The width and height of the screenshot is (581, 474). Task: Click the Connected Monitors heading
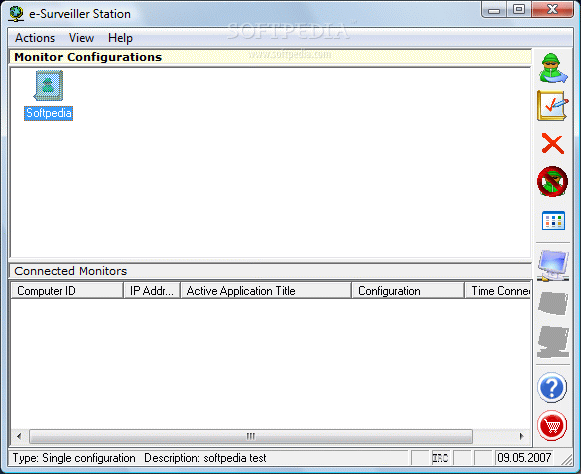coord(70,271)
